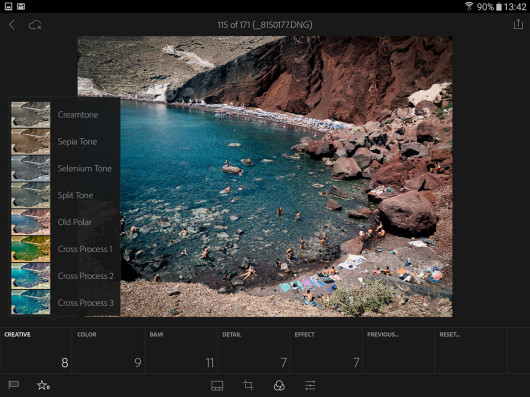Select the crop tool icon
The width and height of the screenshot is (530, 397).
(x=248, y=385)
